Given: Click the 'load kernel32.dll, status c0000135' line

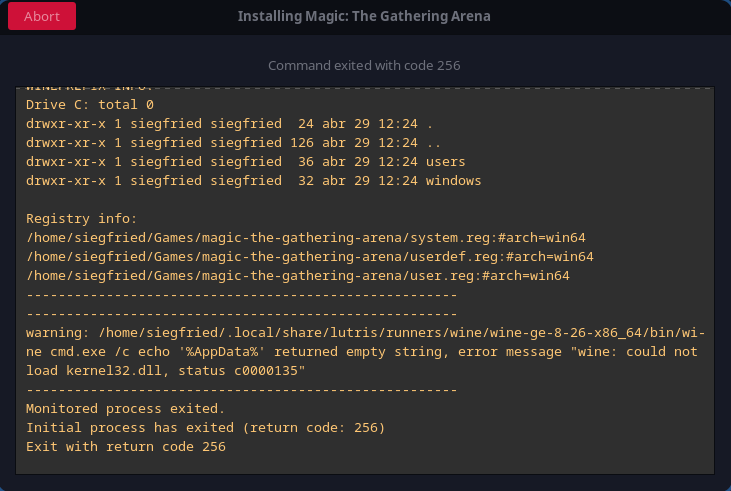Looking at the screenshot, I should coord(166,371).
